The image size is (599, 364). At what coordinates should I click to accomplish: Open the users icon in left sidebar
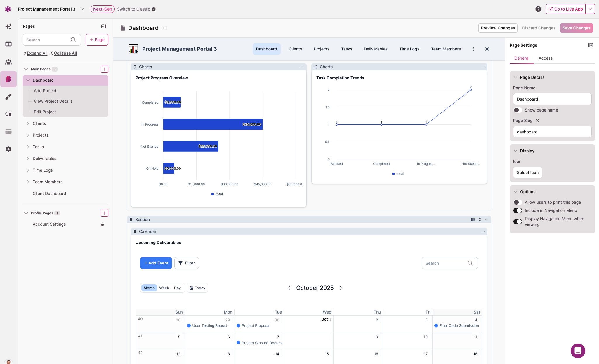click(8, 62)
